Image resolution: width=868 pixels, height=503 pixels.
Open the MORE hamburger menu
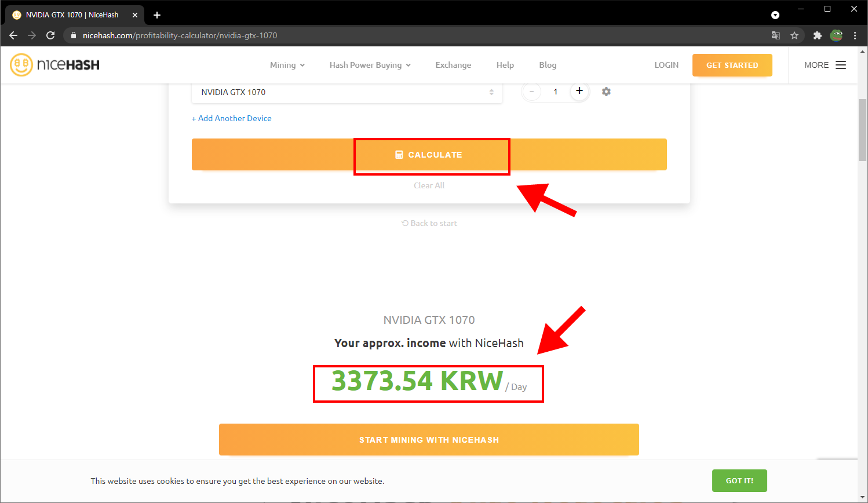pyautogui.click(x=825, y=65)
